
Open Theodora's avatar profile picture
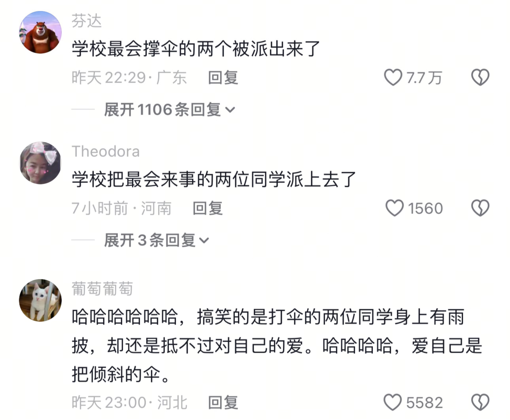pyautogui.click(x=40, y=163)
